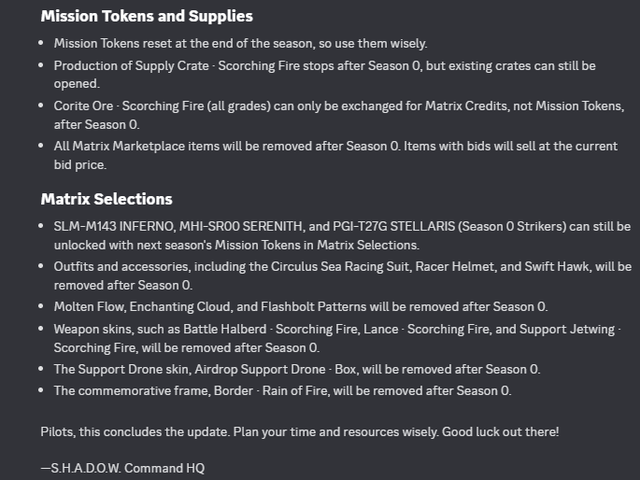Click the Matrix Selections heading
This screenshot has height=480, width=640.
[x=106, y=199]
